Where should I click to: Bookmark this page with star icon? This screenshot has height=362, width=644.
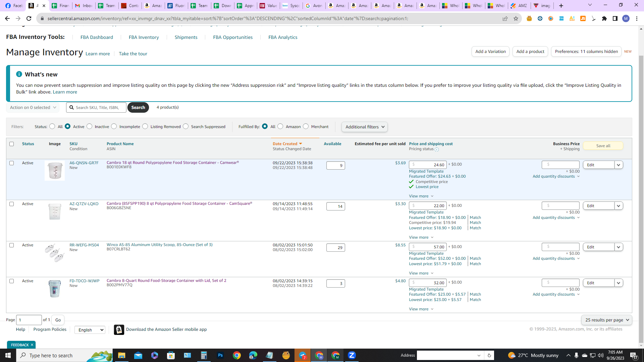(516, 18)
